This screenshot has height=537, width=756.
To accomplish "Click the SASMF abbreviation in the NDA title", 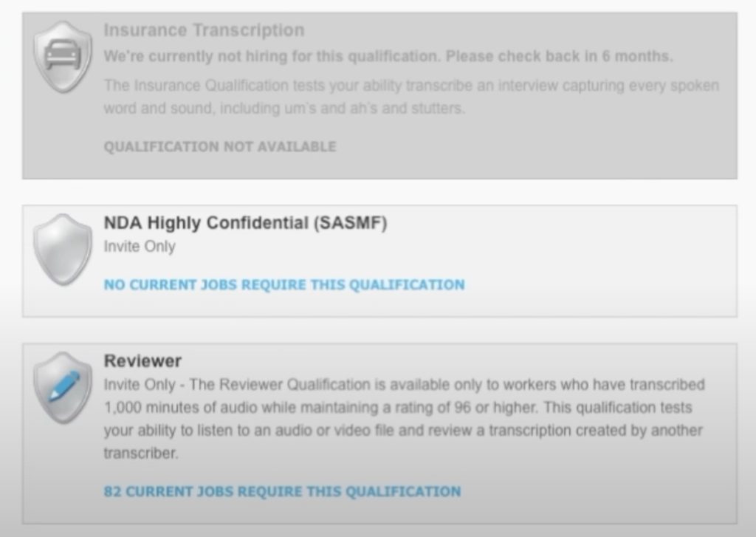I will 350,223.
